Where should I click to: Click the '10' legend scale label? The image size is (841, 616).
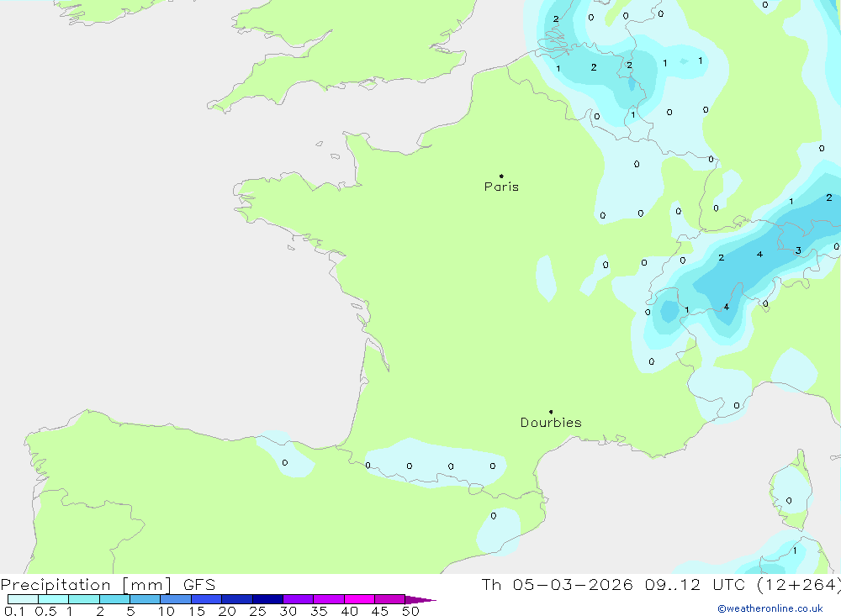(x=167, y=611)
